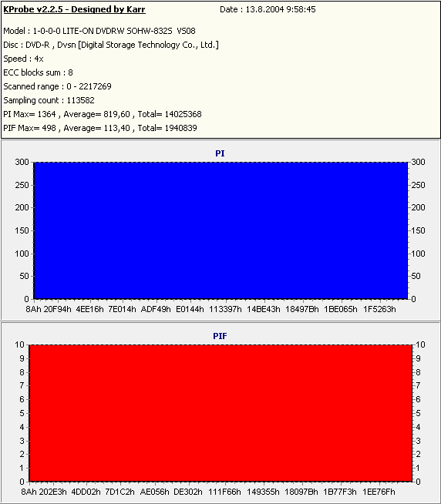Click the 'PI' chart title
Image resolution: width=441 pixels, height=504 pixels.
pos(220,153)
